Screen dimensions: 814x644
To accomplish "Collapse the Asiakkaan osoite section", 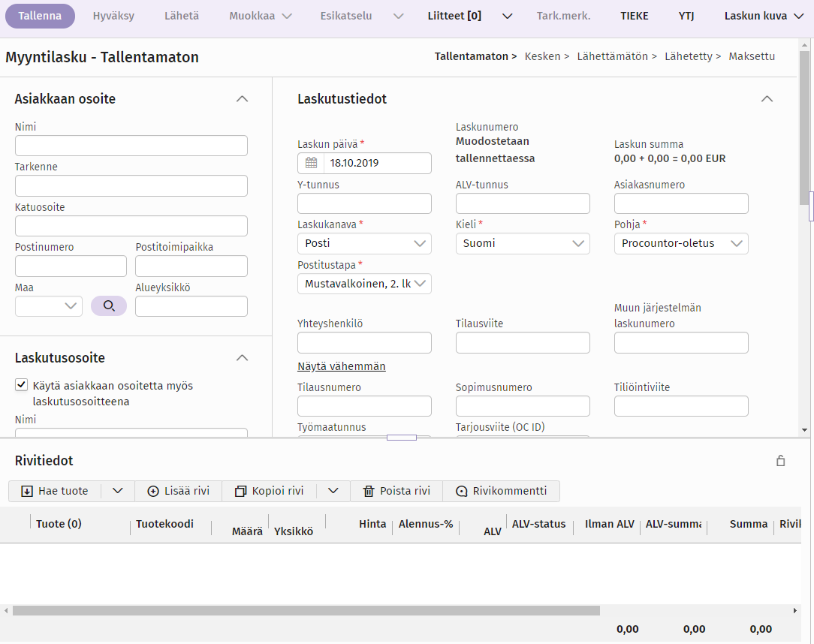I will [242, 99].
